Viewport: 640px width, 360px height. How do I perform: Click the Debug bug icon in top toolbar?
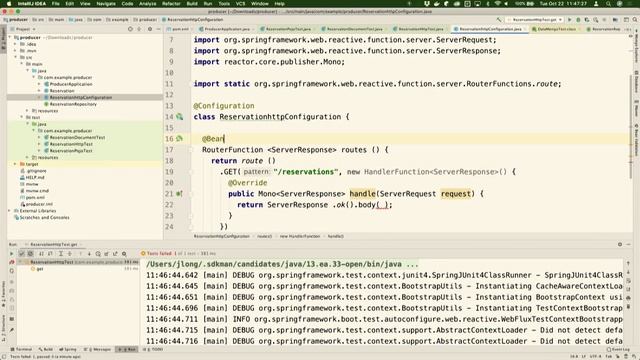(x=578, y=20)
